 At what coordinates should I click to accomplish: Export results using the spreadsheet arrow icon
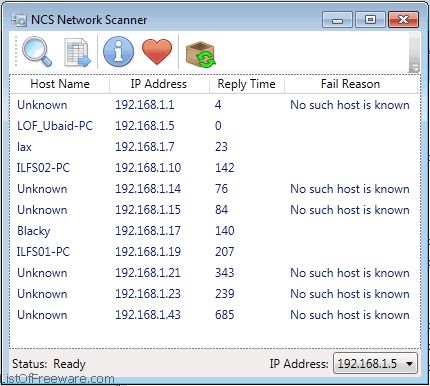77,52
